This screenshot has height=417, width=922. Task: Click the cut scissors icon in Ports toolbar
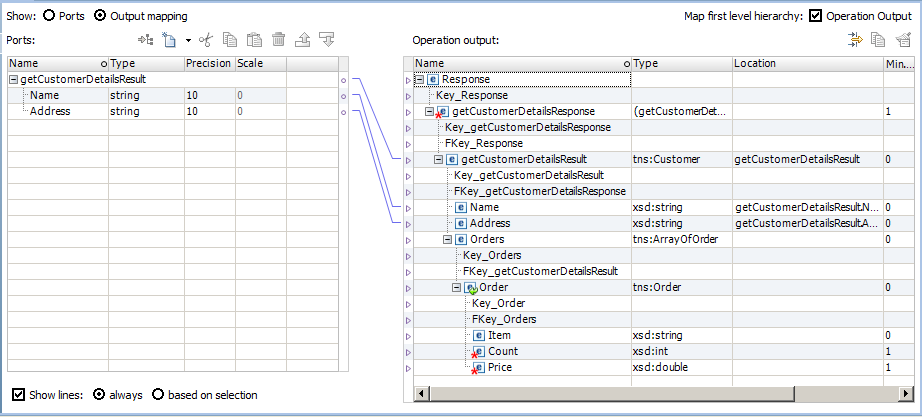[206, 40]
